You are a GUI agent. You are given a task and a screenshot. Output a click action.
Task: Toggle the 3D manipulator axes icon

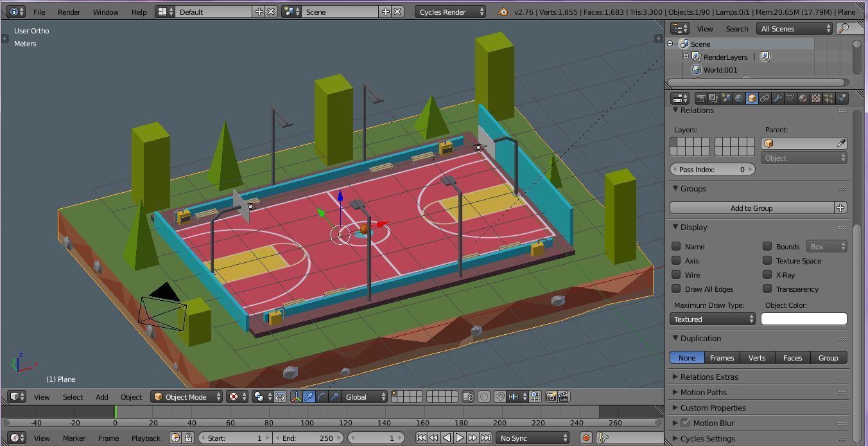[x=296, y=397]
